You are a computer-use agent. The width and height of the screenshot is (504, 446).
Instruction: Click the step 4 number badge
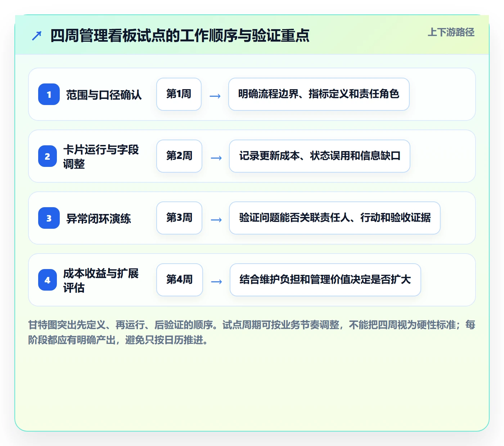48,280
